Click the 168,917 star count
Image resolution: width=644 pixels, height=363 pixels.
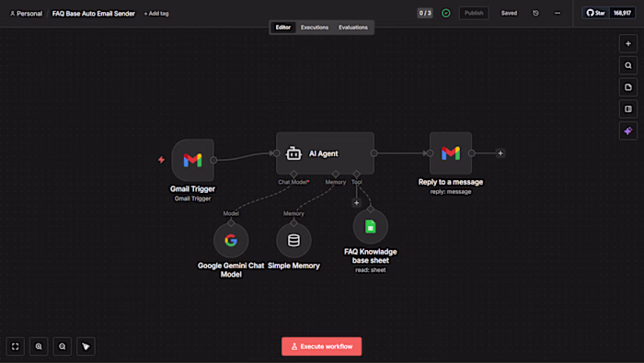point(622,13)
